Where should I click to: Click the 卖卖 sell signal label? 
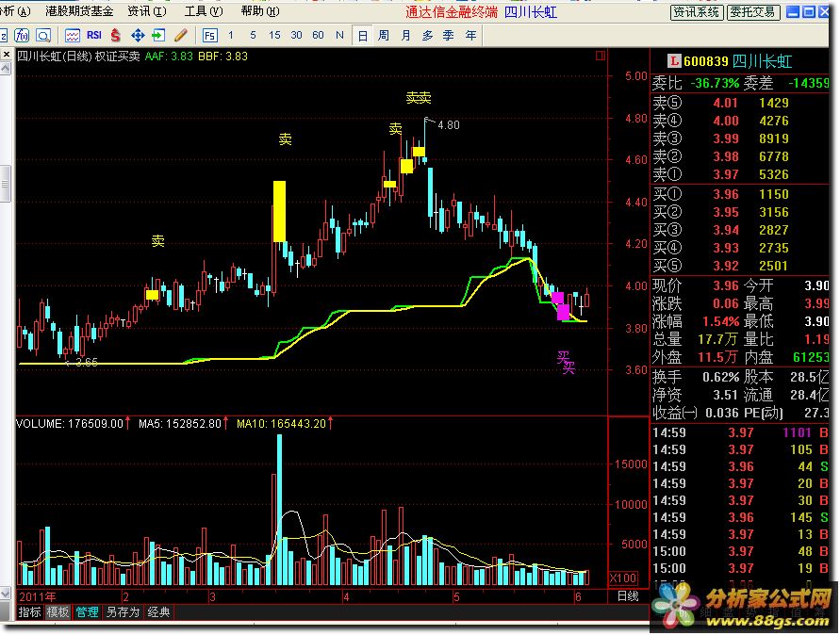click(419, 97)
